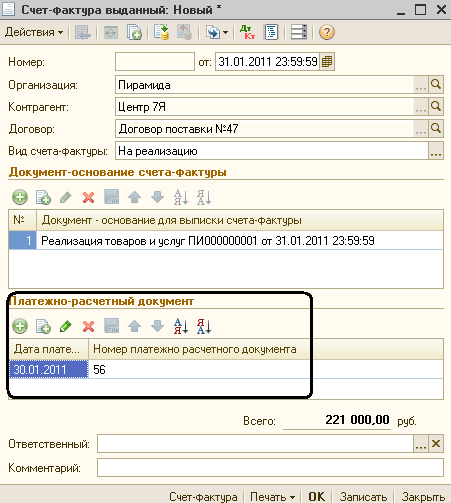Open selection for Договор field

(421, 129)
